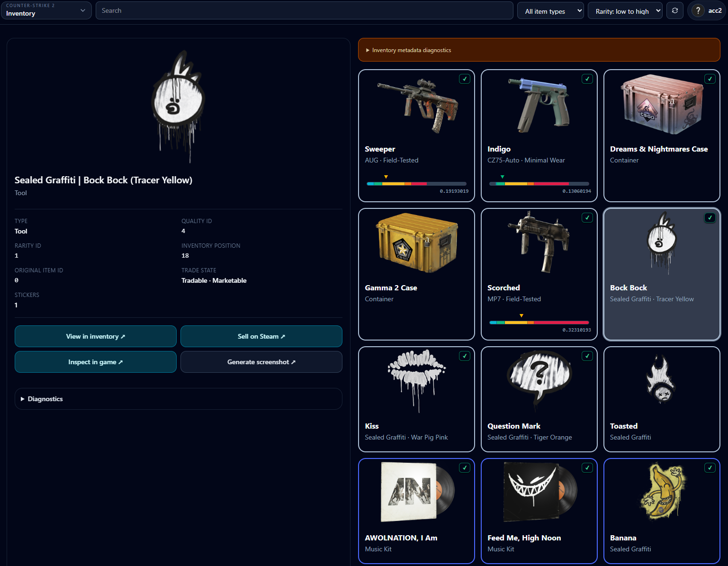Viewport: 728px width, 566px height.
Task: Toggle the Sweeper card checkbox
Action: tap(465, 79)
